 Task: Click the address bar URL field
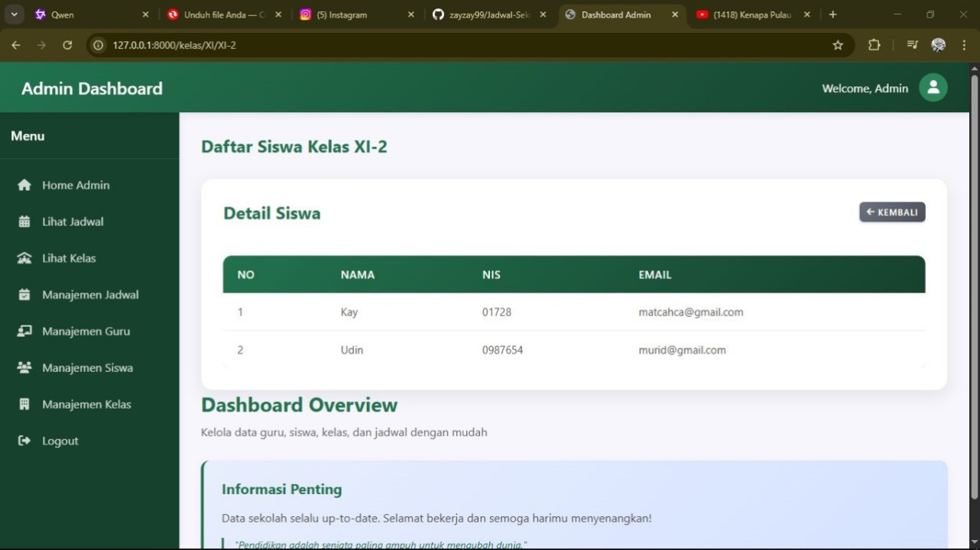459,45
